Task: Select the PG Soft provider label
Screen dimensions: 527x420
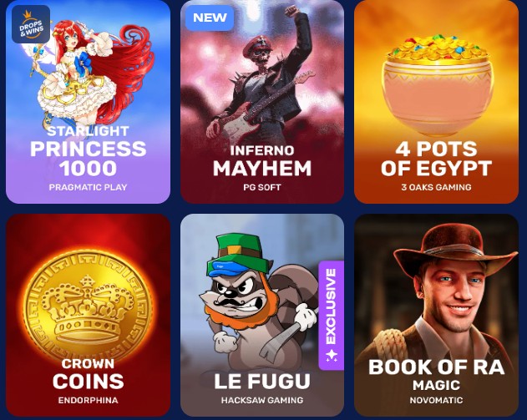Action: [x=262, y=187]
